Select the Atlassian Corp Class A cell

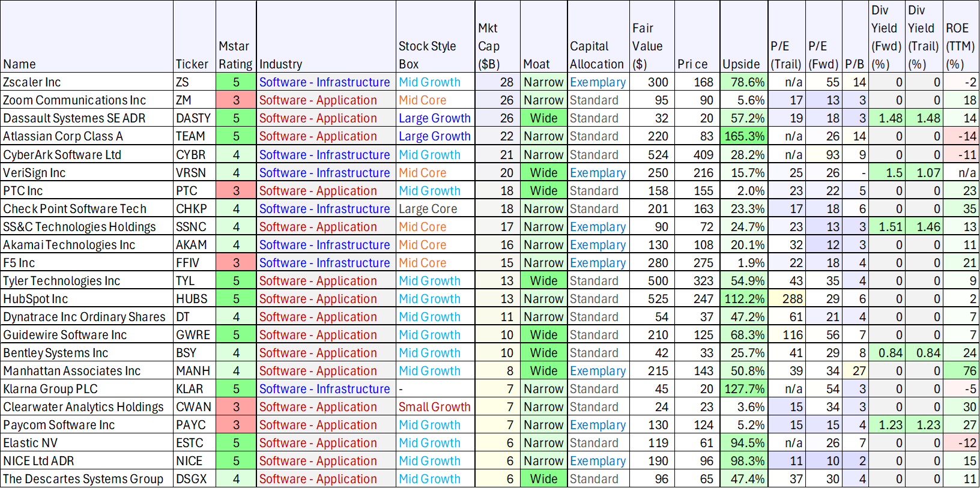(x=87, y=136)
